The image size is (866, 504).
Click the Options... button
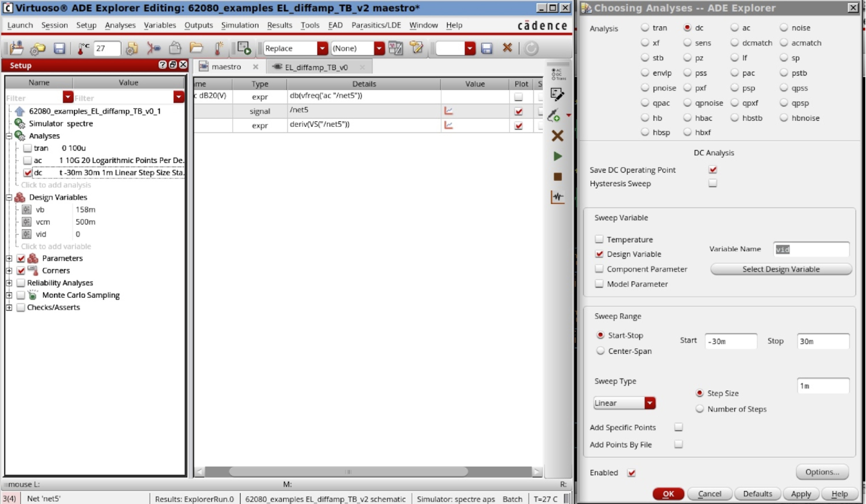coord(822,472)
